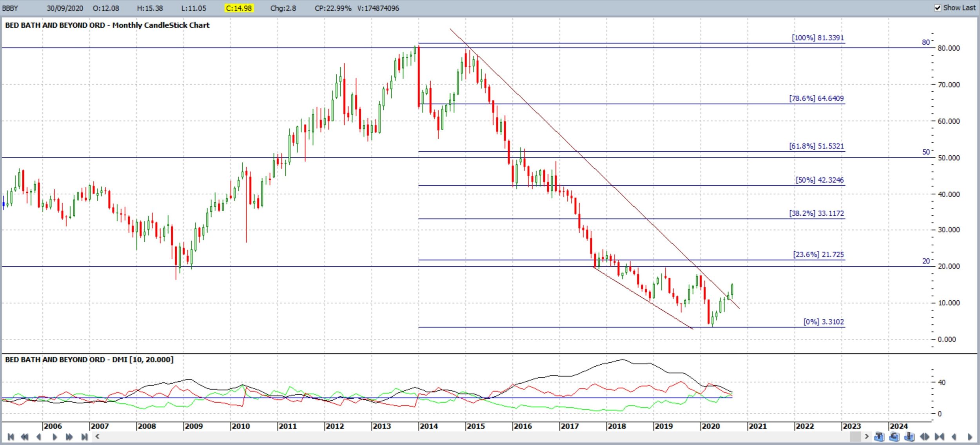Select the [50%] 42.3246 Fibonacci label
The height and width of the screenshot is (445, 980).
(820, 180)
